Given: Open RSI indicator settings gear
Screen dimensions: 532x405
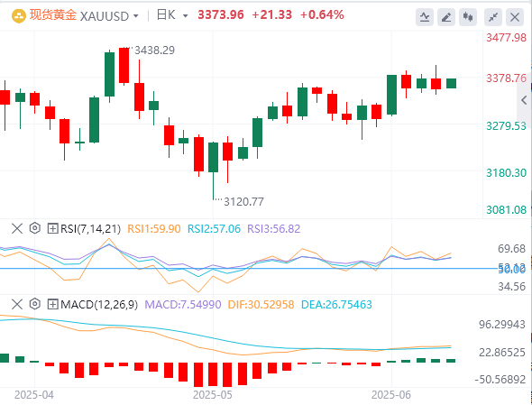Looking at the screenshot, I should pos(35,228).
